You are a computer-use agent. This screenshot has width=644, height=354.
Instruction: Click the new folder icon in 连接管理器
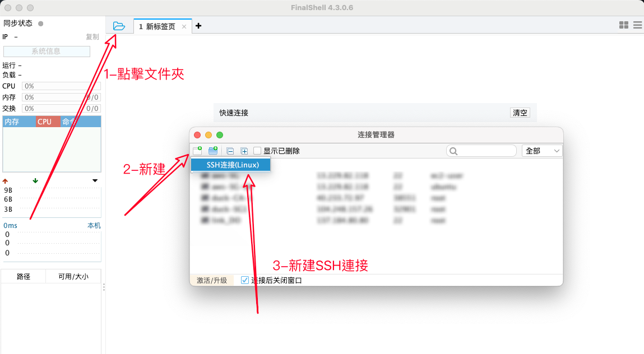213,151
